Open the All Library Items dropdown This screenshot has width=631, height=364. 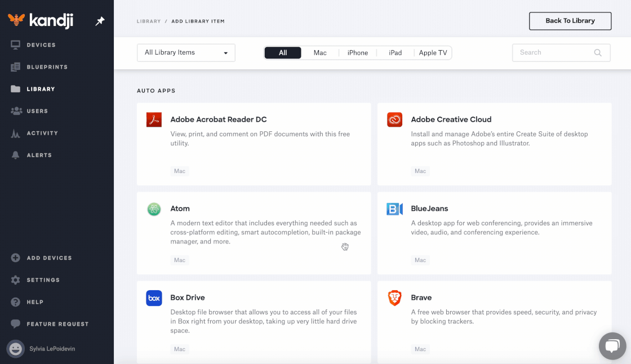[x=186, y=52]
